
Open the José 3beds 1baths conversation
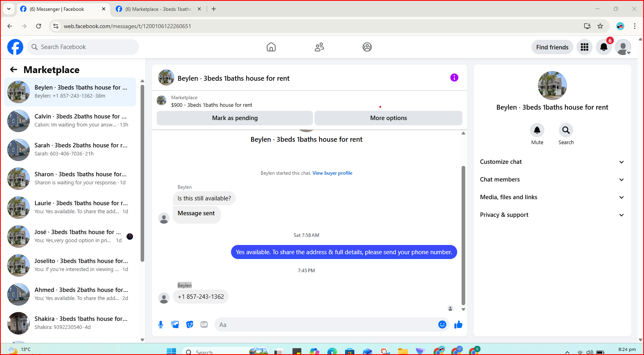click(70, 237)
